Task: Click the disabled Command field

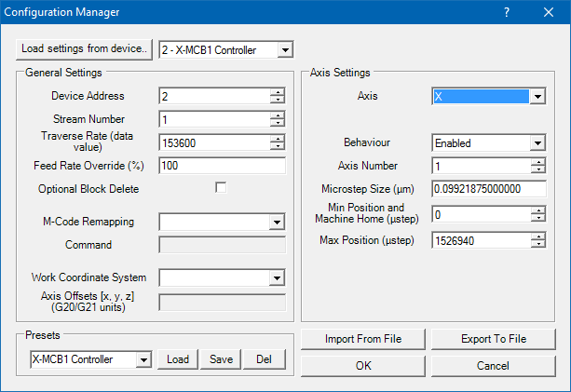Action: pos(223,245)
